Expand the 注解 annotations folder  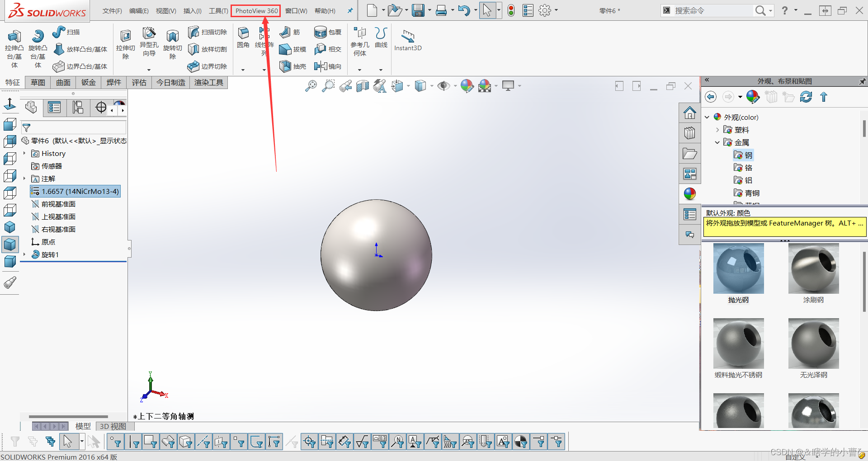point(24,179)
